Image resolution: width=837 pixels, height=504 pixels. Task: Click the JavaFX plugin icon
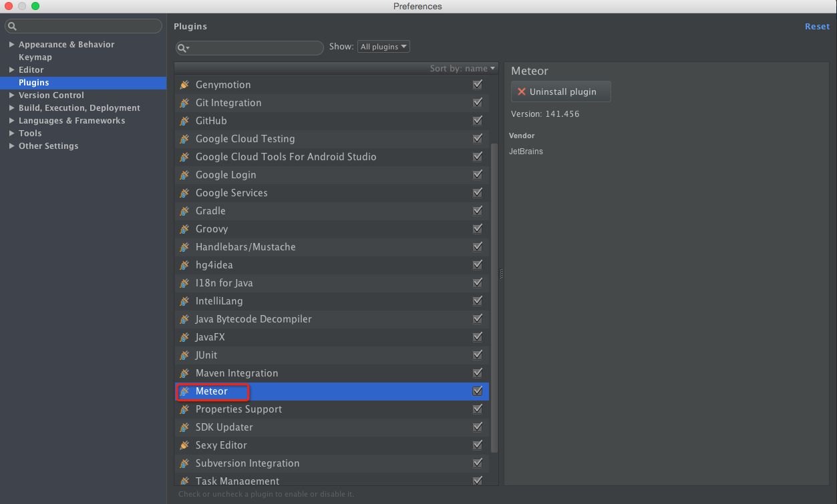coord(184,337)
